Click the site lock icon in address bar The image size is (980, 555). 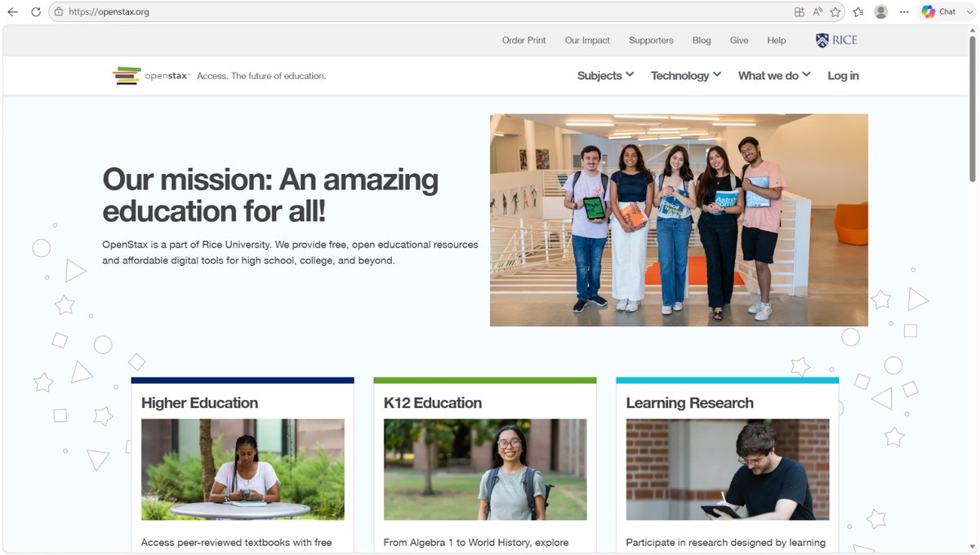coord(58,12)
